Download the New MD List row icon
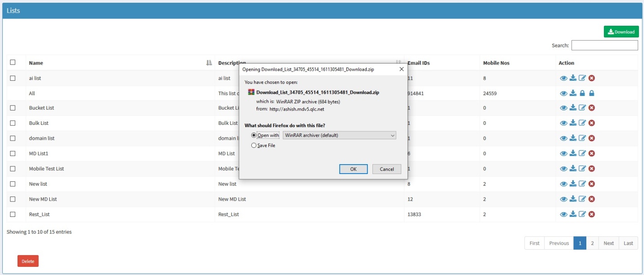Screen dimensions: 644x275 (573, 199)
